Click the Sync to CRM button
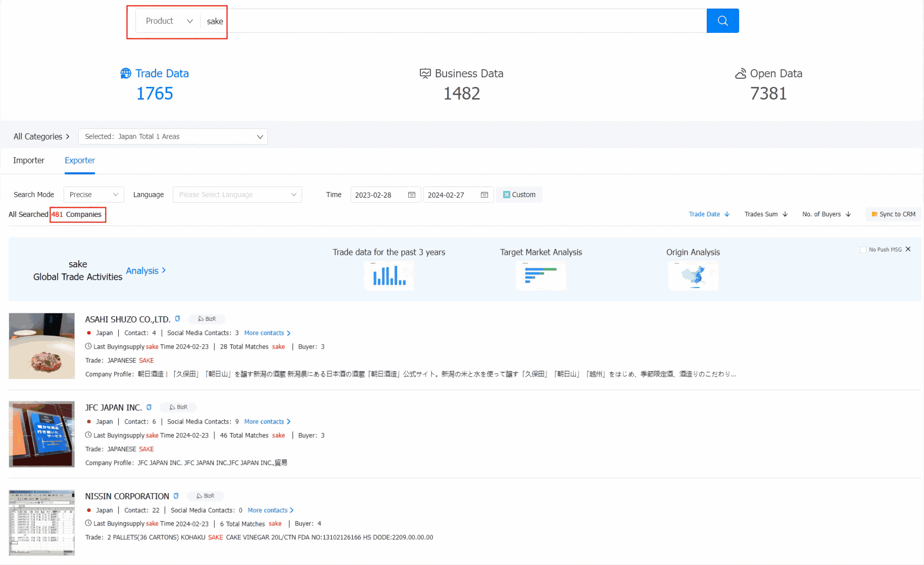The width and height of the screenshot is (924, 565). [893, 214]
